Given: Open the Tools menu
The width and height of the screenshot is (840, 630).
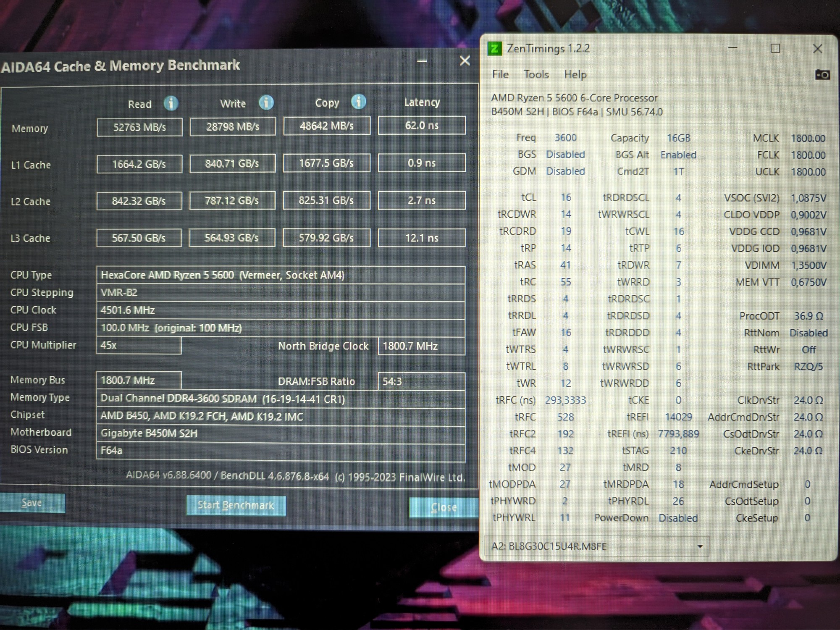Looking at the screenshot, I should tap(536, 74).
